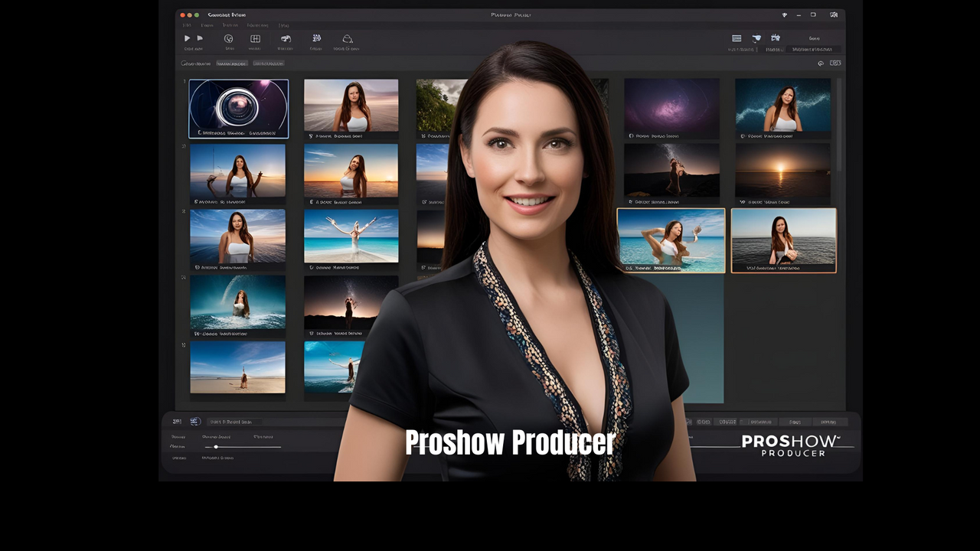Click the flag icon beside the play button
Viewport: 980px width, 551px height.
coord(200,38)
